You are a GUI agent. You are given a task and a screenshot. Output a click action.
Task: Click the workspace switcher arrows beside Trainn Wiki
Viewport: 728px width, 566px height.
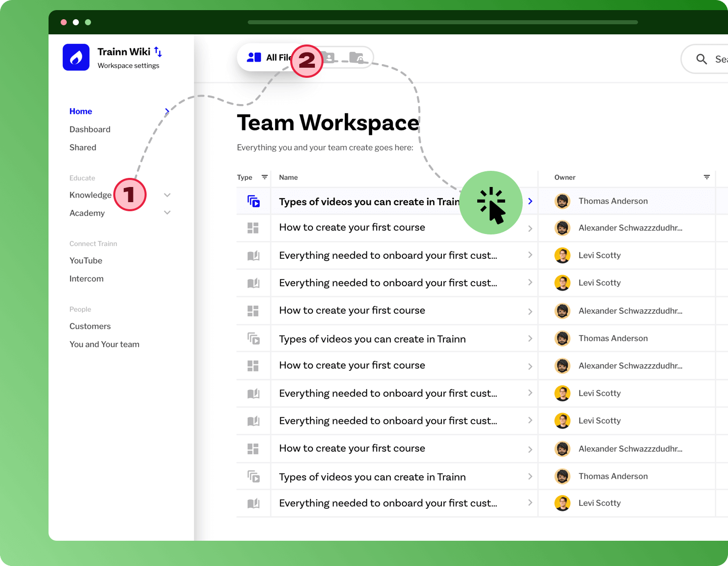[x=157, y=52]
